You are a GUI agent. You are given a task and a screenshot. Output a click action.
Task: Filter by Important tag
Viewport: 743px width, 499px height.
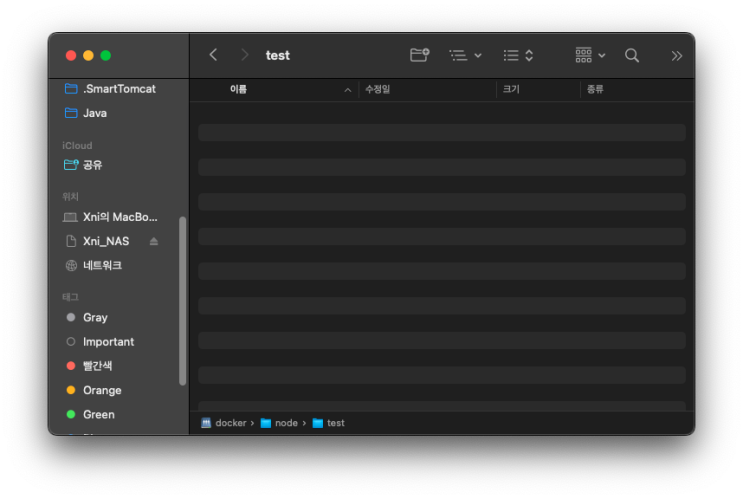110,342
